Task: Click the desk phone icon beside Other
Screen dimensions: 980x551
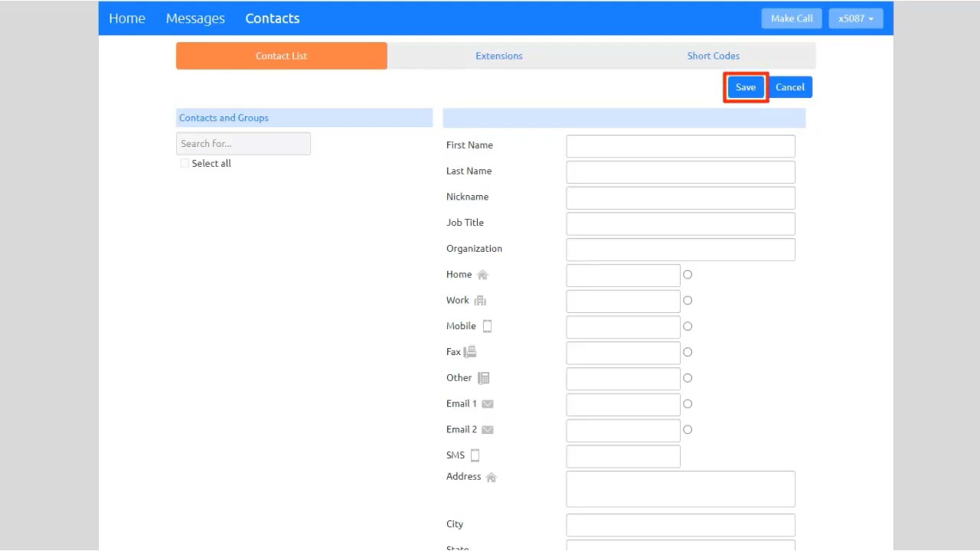Action: coord(483,378)
